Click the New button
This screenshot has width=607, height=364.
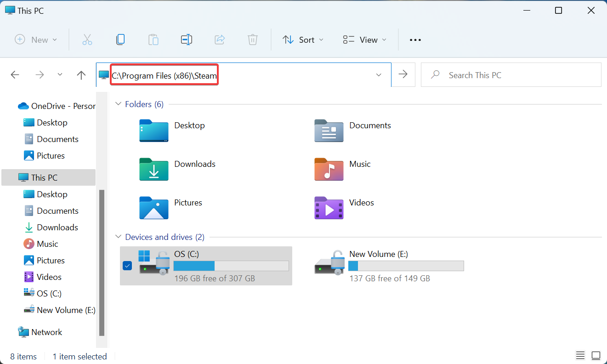[x=36, y=40]
